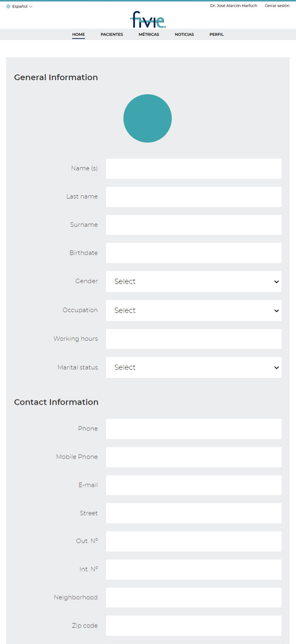Expand the Marital status dropdown
The height and width of the screenshot is (644, 296).
(x=194, y=367)
